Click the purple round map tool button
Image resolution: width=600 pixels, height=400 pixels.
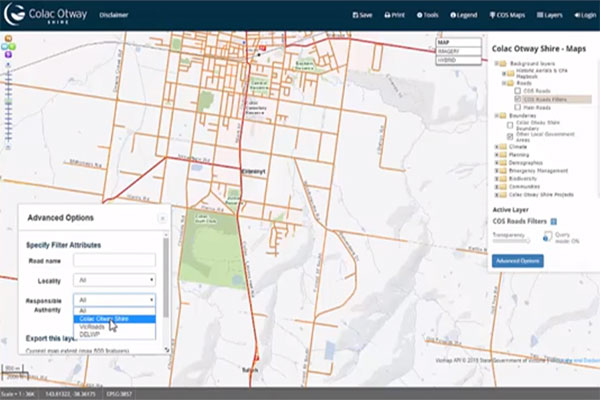tap(8, 55)
